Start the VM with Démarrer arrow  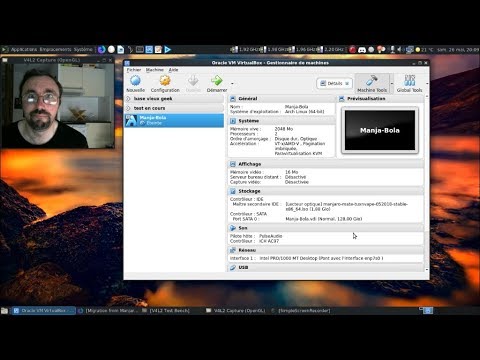[217, 81]
